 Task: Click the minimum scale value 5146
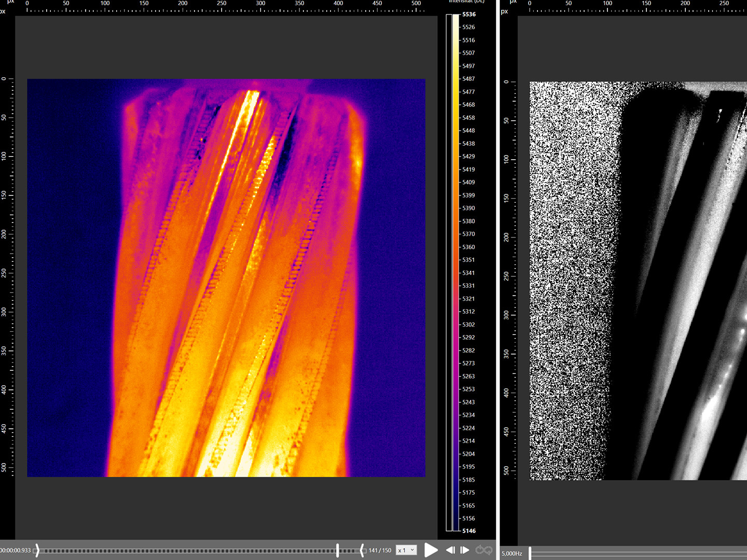point(469,530)
